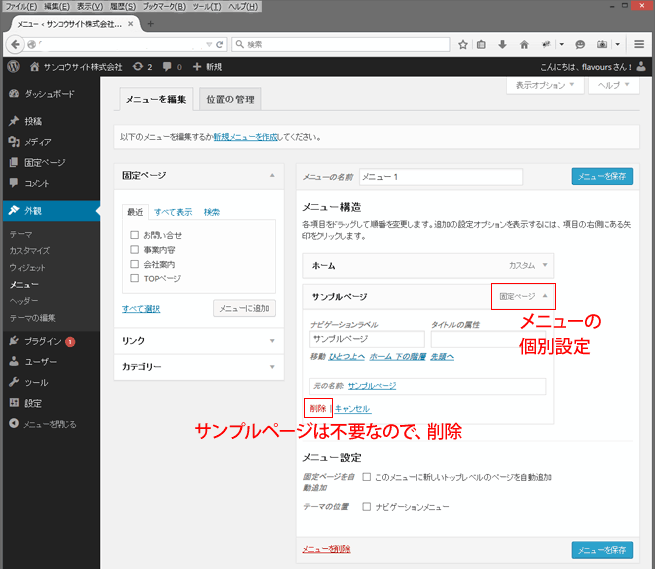This screenshot has height=569, width=655.
Task: Check the 事業内容 page checkbox
Action: 135,250
